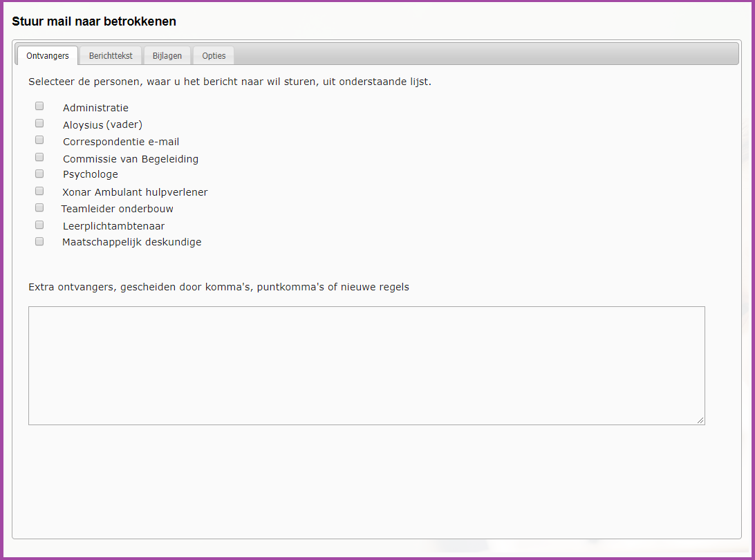Click the 'Selecteer de personen' instruction text
This screenshot has height=560, width=755.
click(230, 82)
